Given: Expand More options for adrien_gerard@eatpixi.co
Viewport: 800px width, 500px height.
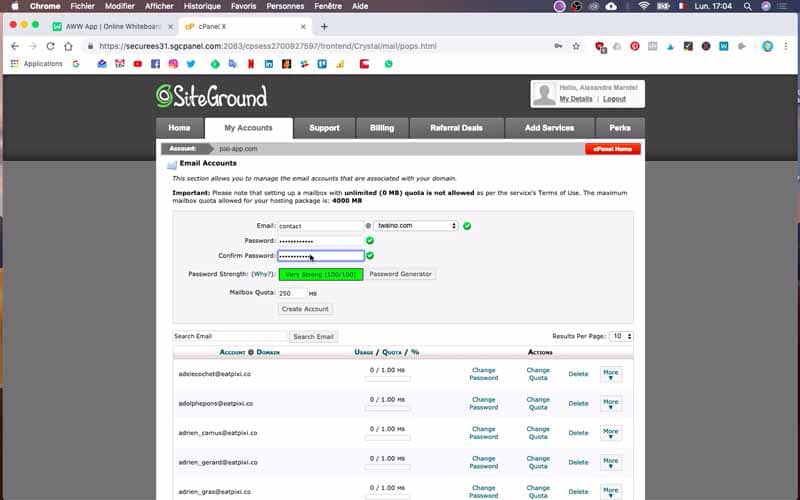Looking at the screenshot, I should tap(611, 463).
